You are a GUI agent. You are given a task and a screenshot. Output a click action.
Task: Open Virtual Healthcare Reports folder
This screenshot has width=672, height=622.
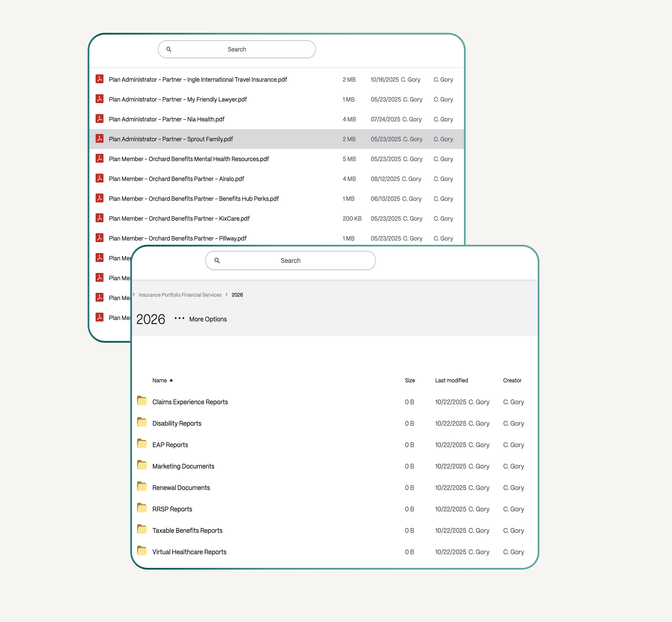[x=189, y=552]
